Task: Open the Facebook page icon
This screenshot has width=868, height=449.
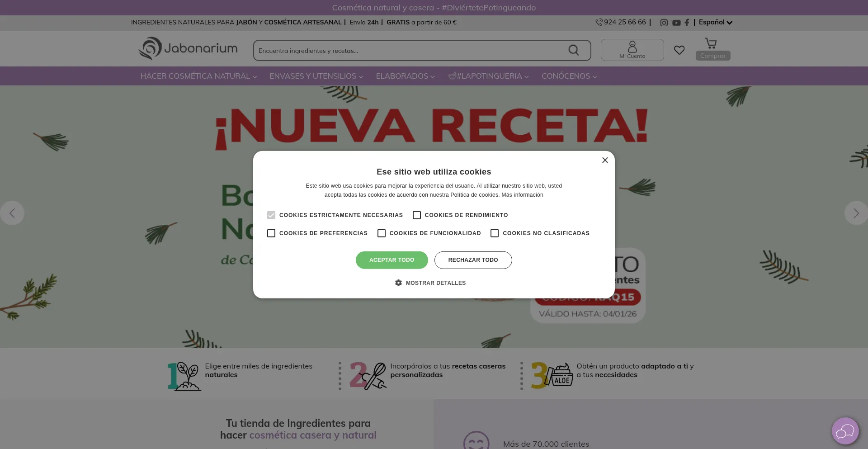Action: (687, 23)
